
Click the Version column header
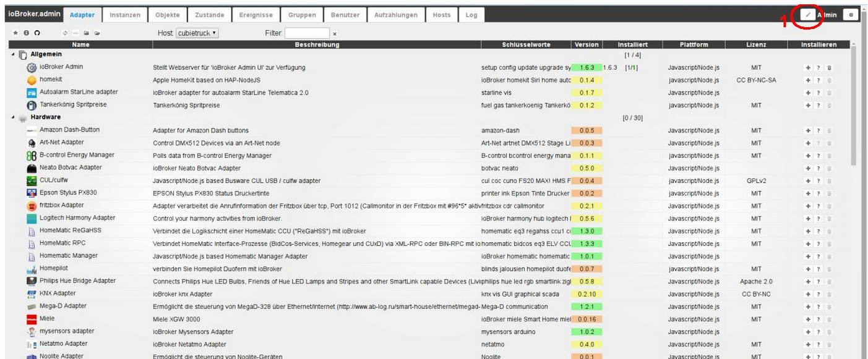[x=587, y=45]
